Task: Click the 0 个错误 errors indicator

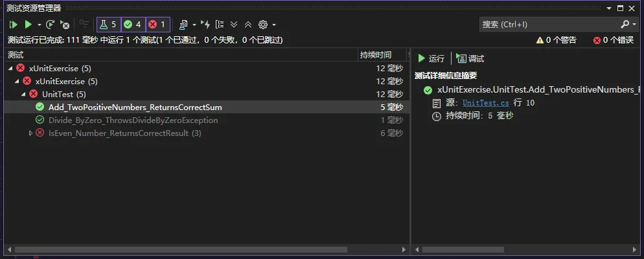Action: point(614,40)
